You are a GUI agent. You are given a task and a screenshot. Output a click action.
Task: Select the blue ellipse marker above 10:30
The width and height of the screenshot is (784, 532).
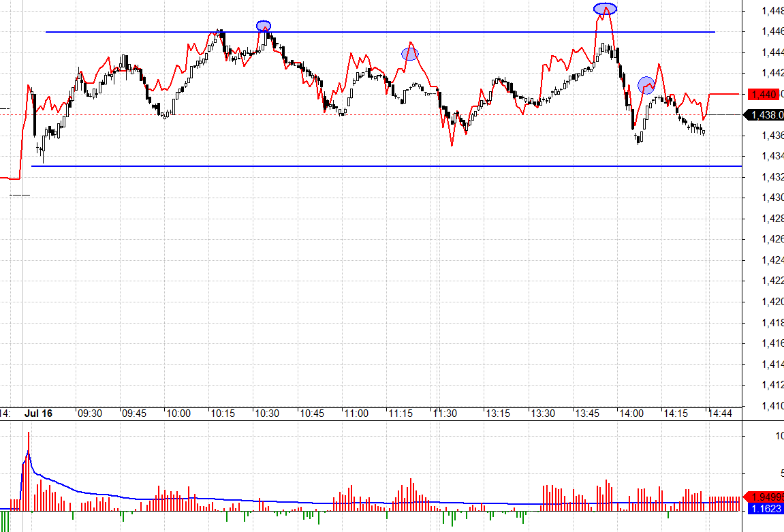tap(264, 26)
